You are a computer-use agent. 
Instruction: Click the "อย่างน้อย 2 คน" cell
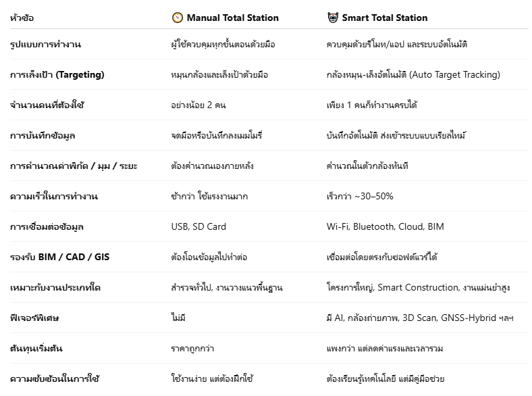point(198,105)
